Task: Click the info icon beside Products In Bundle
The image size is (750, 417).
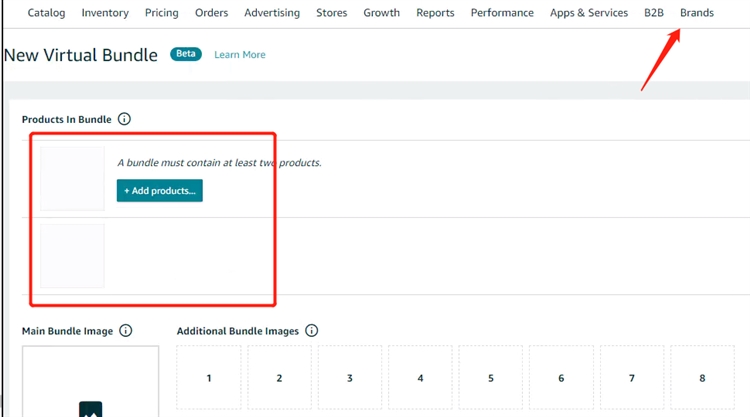Action: click(124, 119)
